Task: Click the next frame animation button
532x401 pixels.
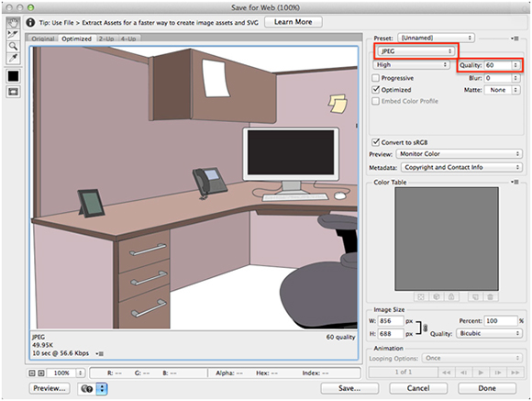Action: [498, 373]
